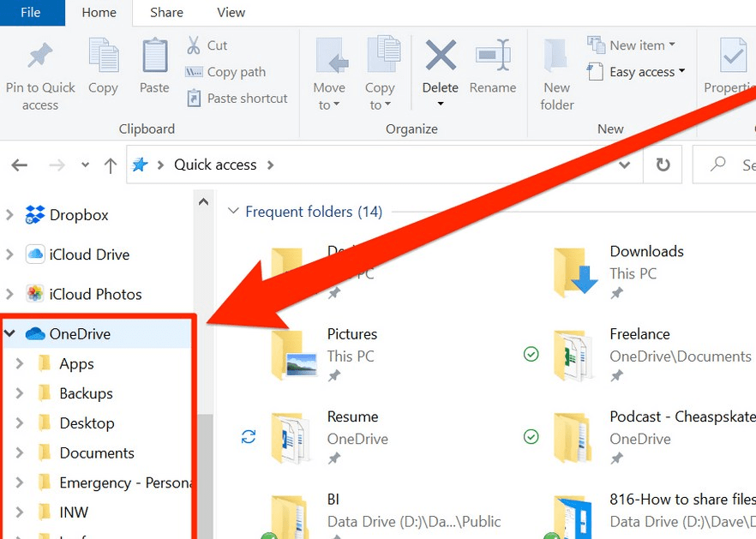Viewport: 756px width, 539px height.
Task: Open the Recent locations dropdown arrow
Action: pyautogui.click(x=86, y=165)
